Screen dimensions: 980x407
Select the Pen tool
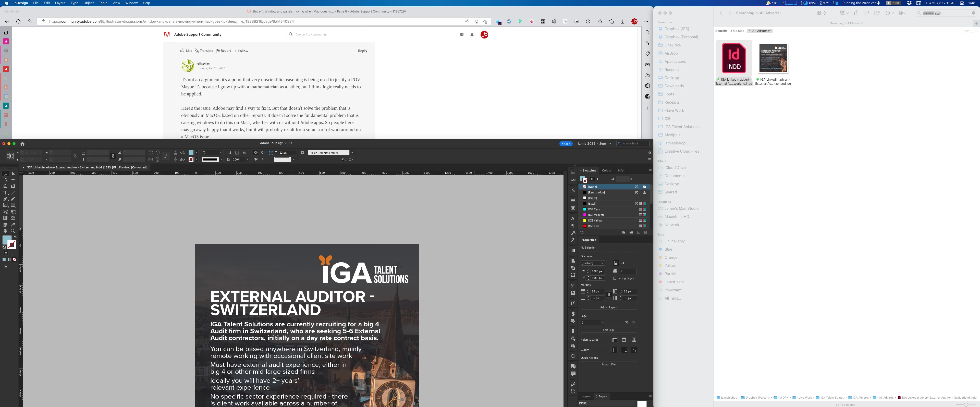point(5,199)
